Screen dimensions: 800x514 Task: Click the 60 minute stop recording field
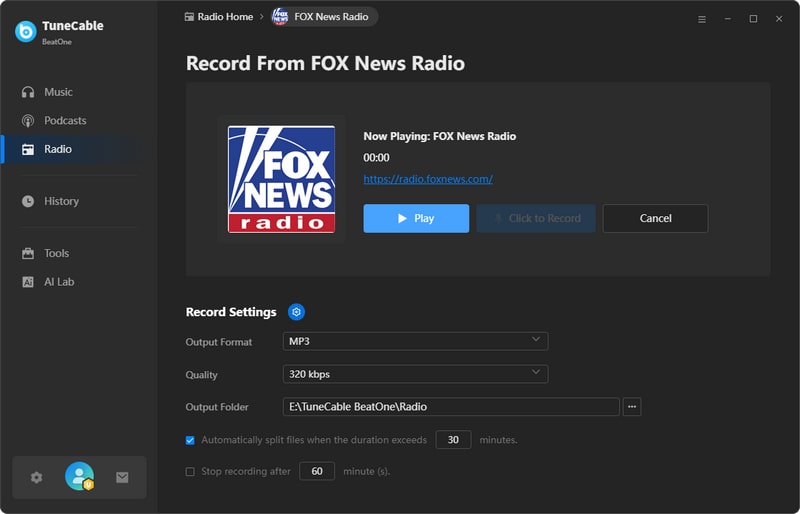(317, 471)
